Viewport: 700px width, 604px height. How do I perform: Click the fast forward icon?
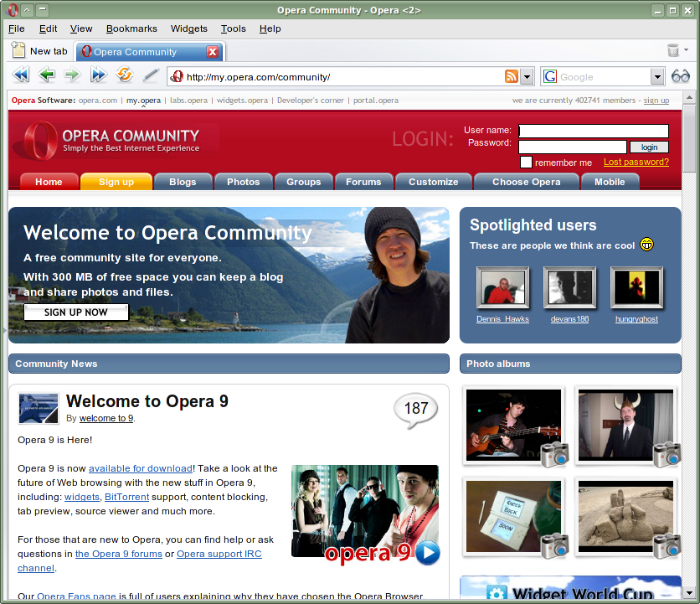pos(98,75)
